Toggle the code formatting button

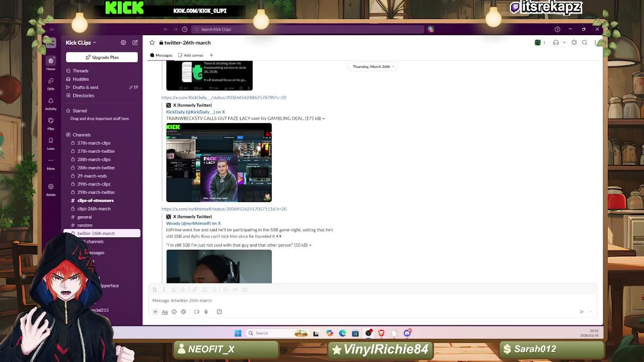[235, 290]
